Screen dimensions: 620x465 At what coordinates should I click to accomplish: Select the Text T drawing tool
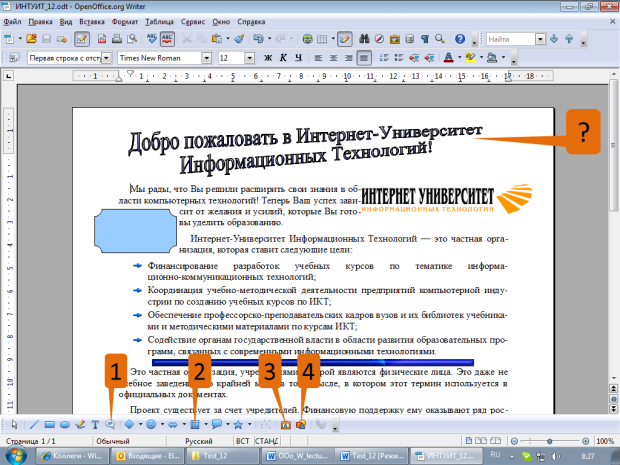point(95,425)
